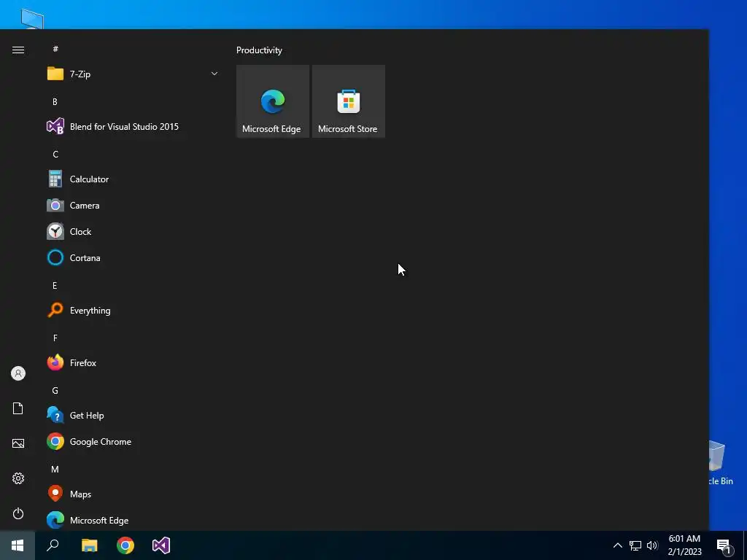Open File Explorer from the taskbar

click(x=89, y=545)
